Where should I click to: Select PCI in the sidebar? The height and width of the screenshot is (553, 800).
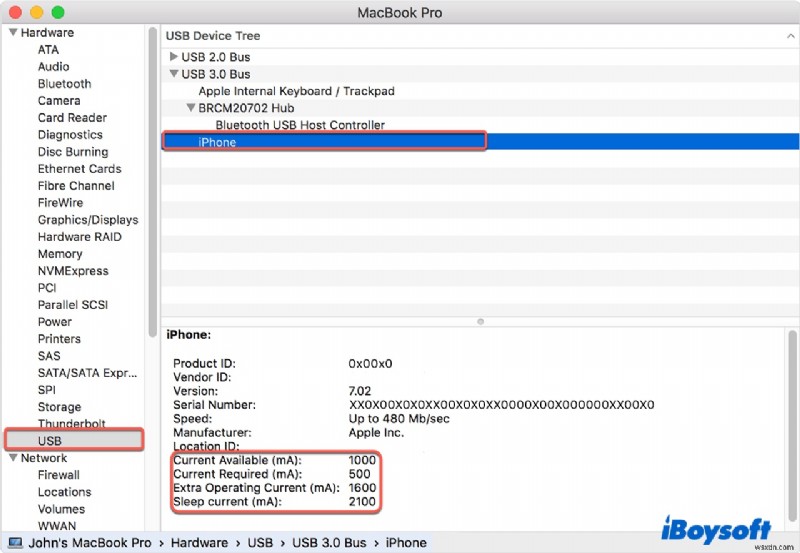[47, 288]
